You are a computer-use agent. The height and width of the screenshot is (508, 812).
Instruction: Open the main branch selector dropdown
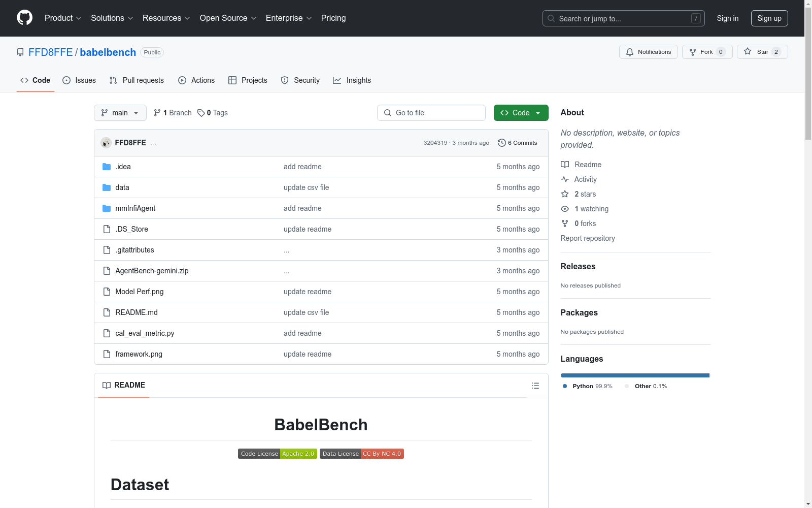coord(120,113)
